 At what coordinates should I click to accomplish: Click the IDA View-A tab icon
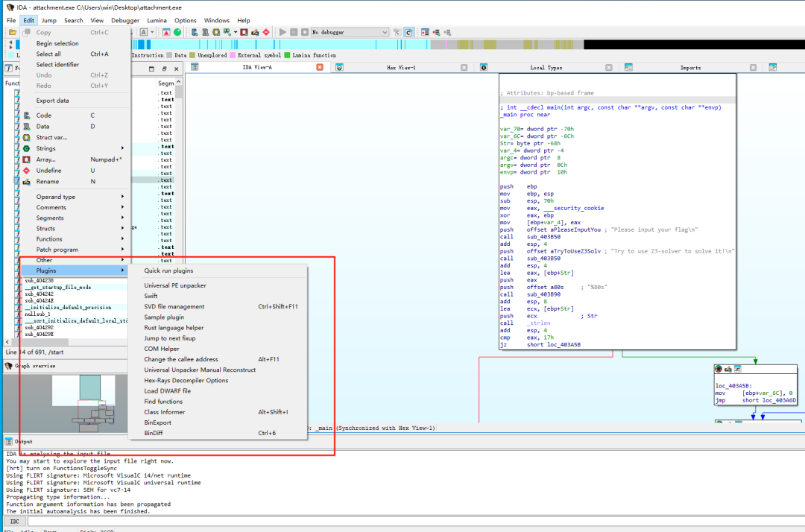pos(195,67)
